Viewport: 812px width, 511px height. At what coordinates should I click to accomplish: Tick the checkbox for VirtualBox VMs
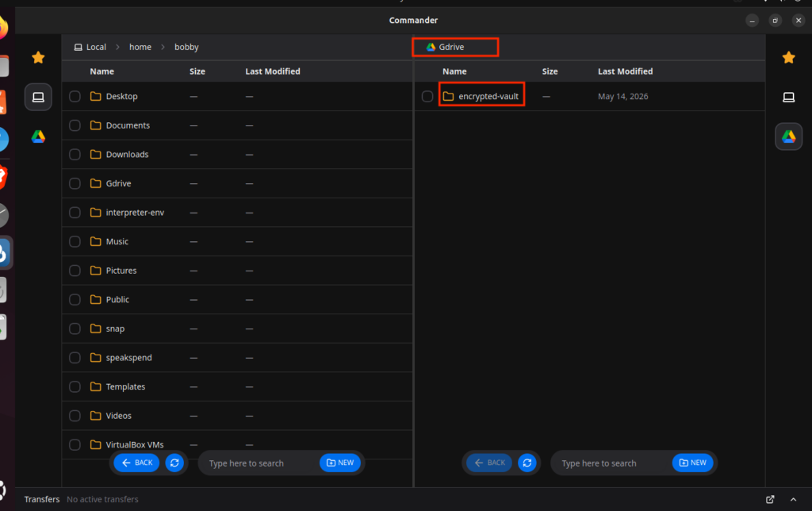tap(75, 444)
